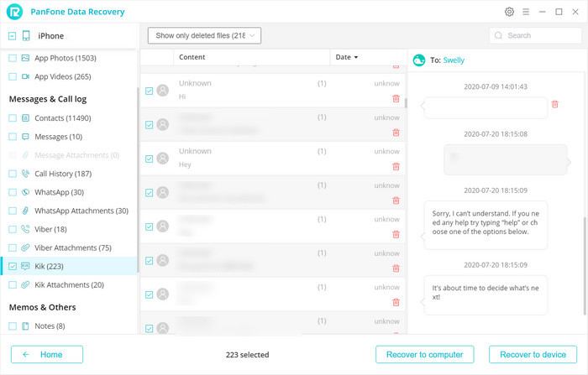Click the 'Memos & Others' heading
The image size is (588, 375).
42,307
